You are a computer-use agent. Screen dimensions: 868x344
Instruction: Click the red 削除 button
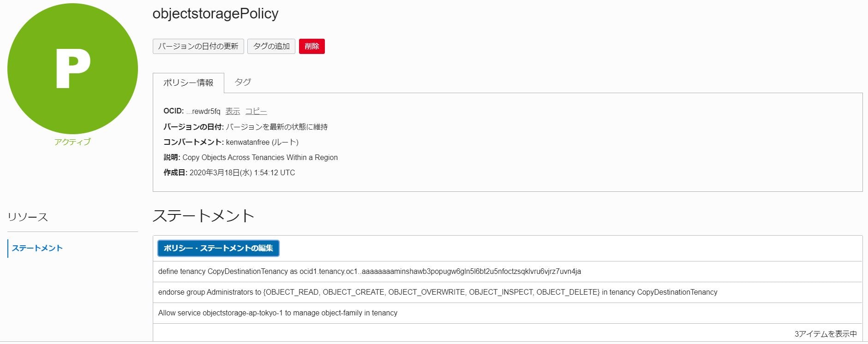[x=312, y=46]
